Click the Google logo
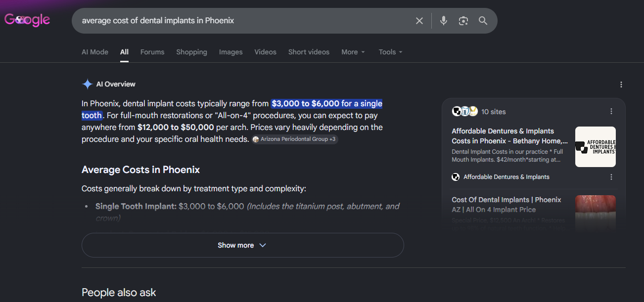 click(27, 20)
